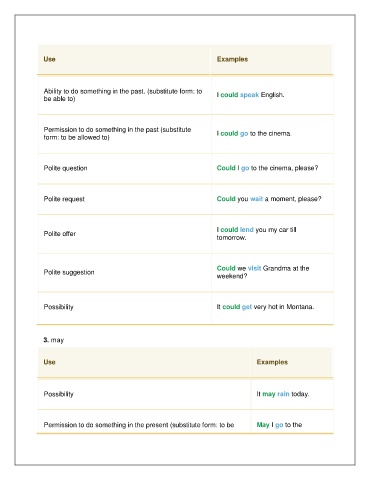Image resolution: width=370 pixels, height=480 pixels.
Task: Select 'Could you wait a moment, please?' example
Action: 269,199
